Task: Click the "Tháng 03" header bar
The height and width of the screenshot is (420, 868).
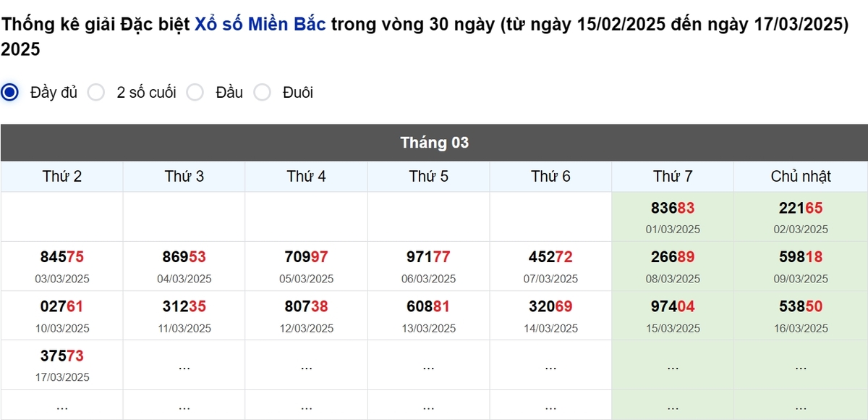Action: (434, 143)
